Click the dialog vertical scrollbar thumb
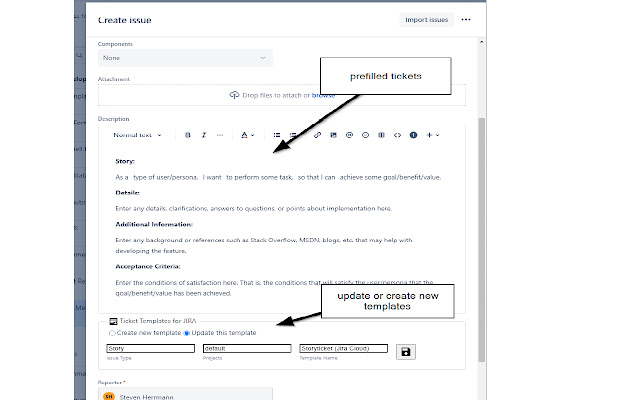Image resolution: width=640 pixels, height=400 pixels. [x=482, y=240]
